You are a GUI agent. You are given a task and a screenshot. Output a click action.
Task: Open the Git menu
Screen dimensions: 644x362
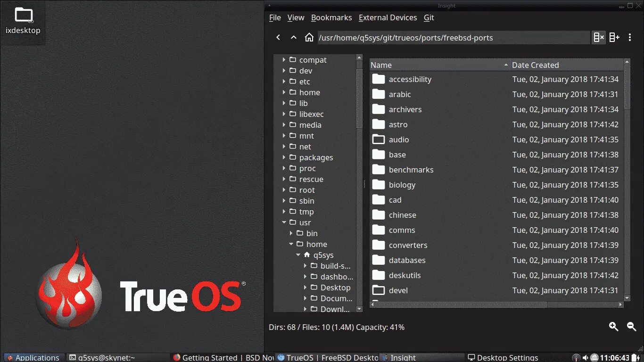(429, 17)
